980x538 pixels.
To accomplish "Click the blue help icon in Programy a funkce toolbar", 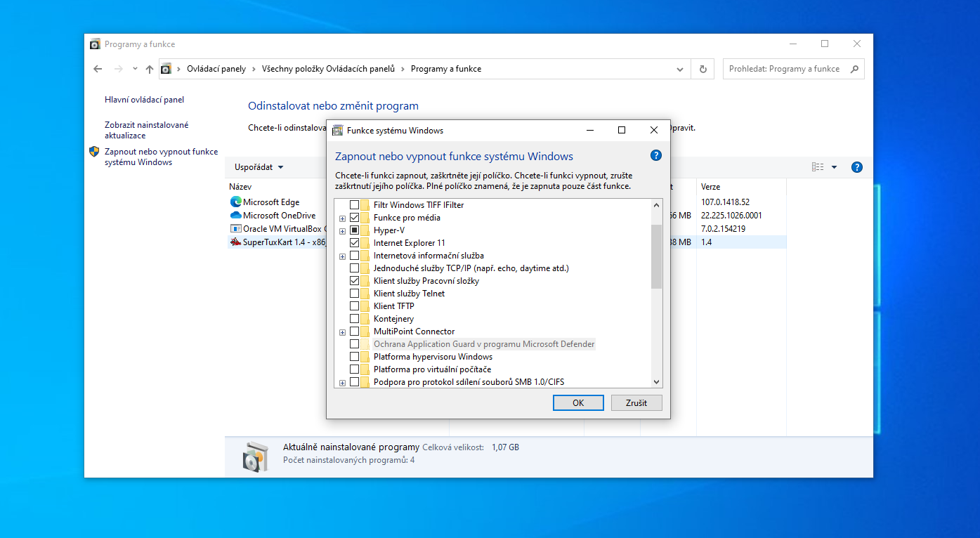I will point(856,167).
